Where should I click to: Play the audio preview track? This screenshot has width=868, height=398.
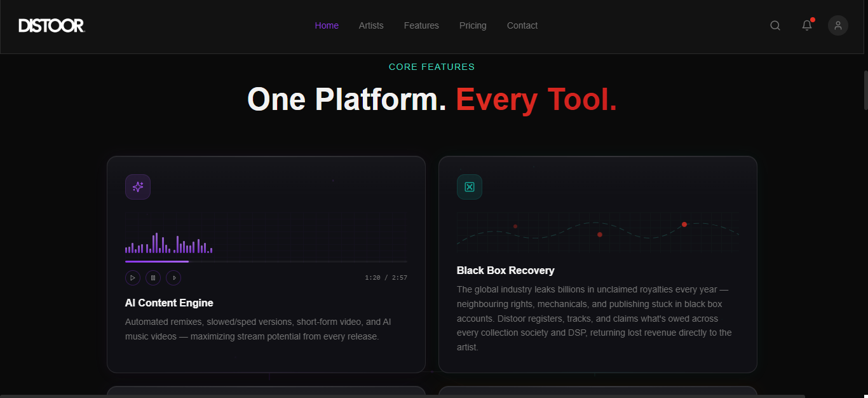pyautogui.click(x=133, y=278)
